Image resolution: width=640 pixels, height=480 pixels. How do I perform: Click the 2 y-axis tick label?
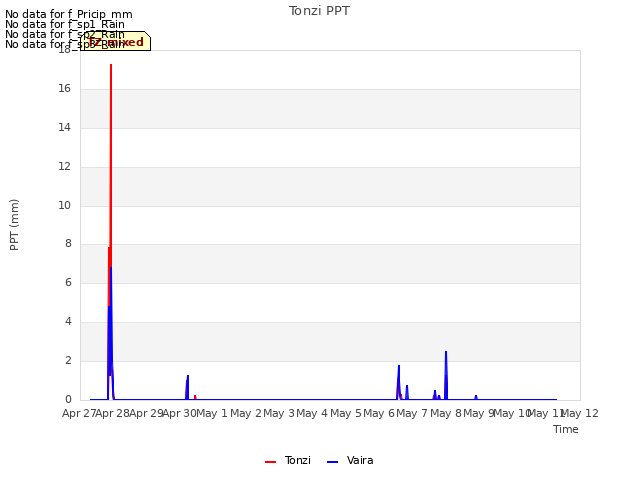point(68,360)
